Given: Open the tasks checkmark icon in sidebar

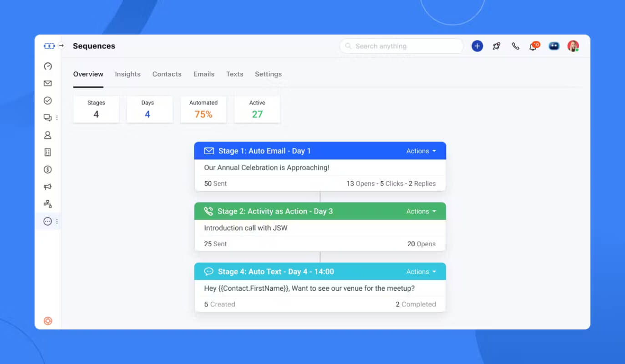Looking at the screenshot, I should (48, 101).
